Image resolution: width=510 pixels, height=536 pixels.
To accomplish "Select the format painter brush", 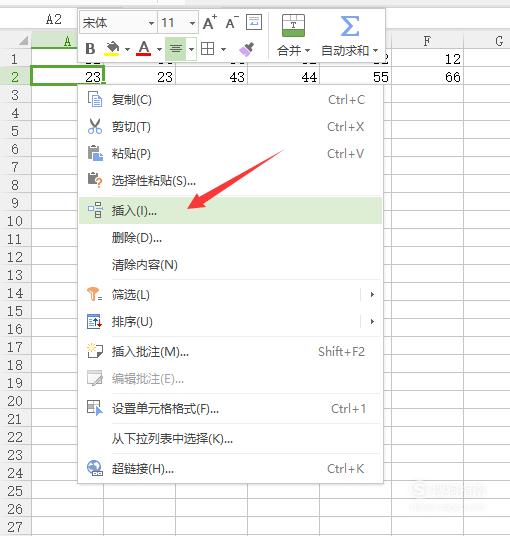I will [247, 49].
